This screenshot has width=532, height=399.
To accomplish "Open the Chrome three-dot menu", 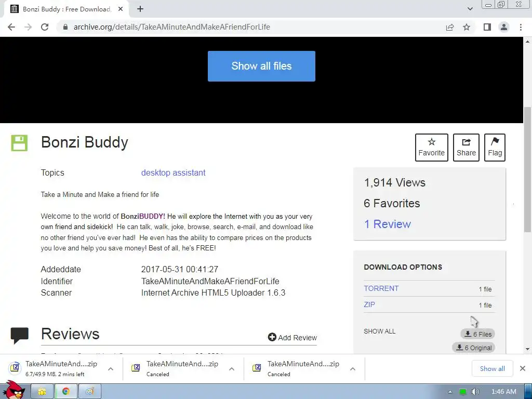I will (x=521, y=27).
